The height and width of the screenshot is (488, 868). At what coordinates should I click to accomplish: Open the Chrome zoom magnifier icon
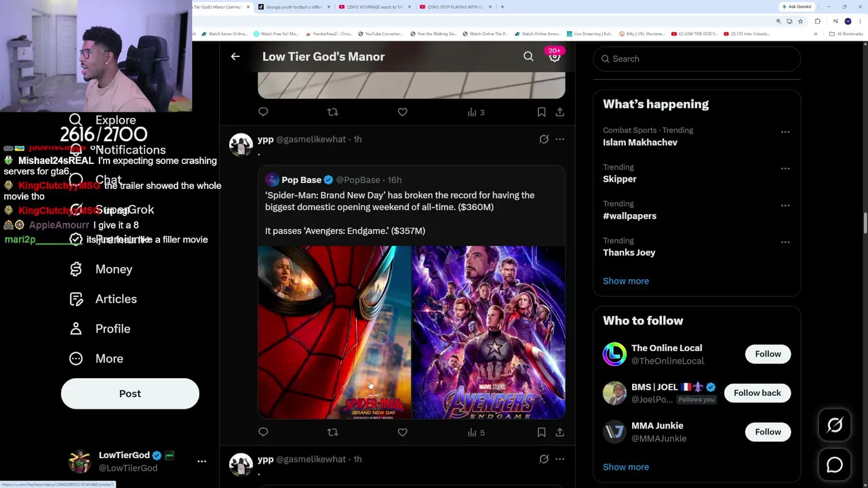click(778, 21)
